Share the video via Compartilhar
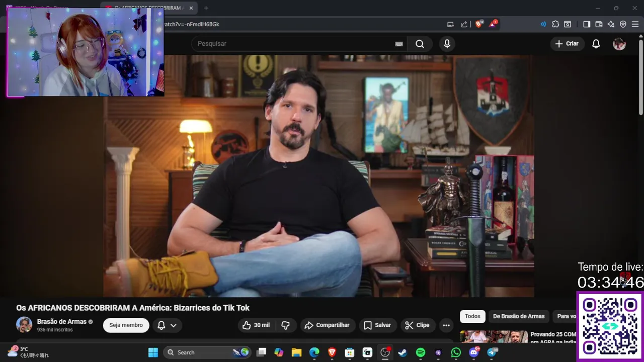The height and width of the screenshot is (362, 644). pyautogui.click(x=328, y=325)
